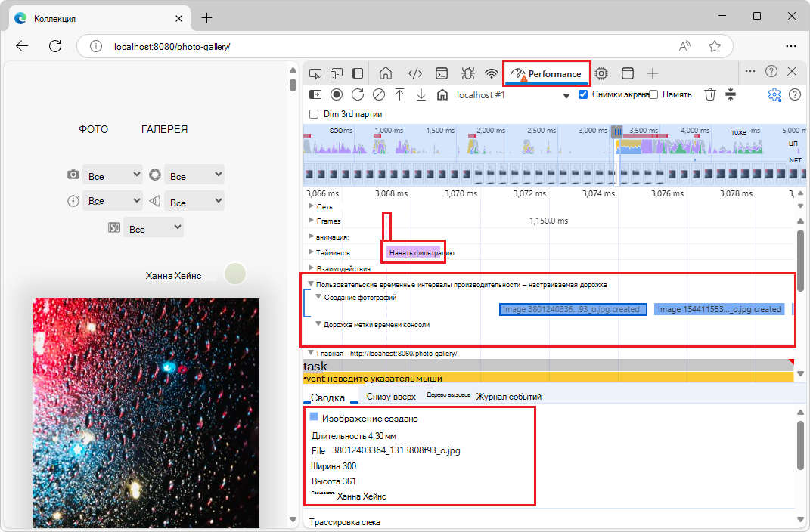Add page to favorites star icon
The image size is (810, 532).
point(715,46)
